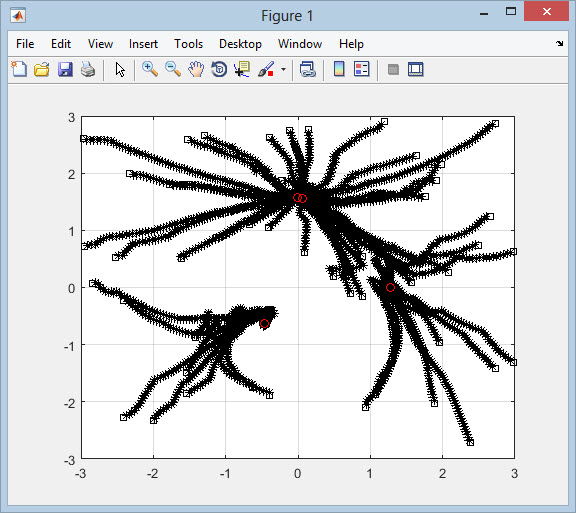Open the Insert menu
Image resolution: width=576 pixels, height=513 pixels.
click(143, 44)
